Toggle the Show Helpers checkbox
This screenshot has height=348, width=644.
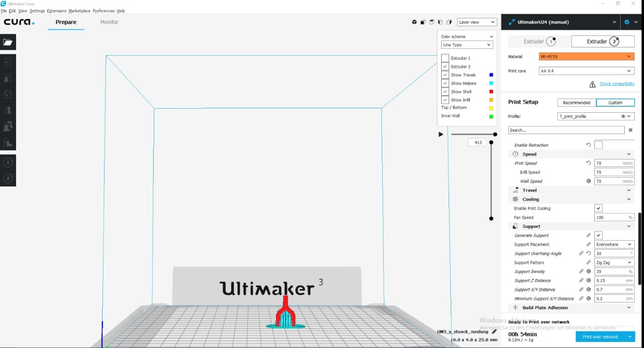click(x=445, y=83)
